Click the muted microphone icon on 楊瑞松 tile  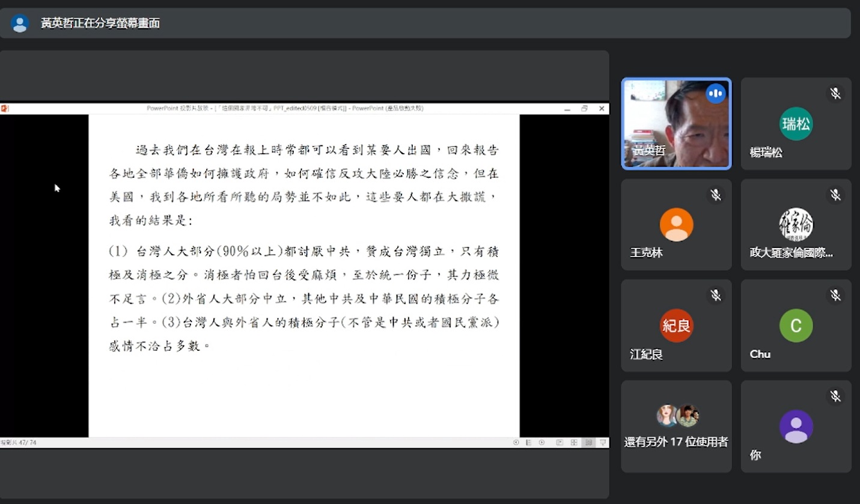pos(835,93)
